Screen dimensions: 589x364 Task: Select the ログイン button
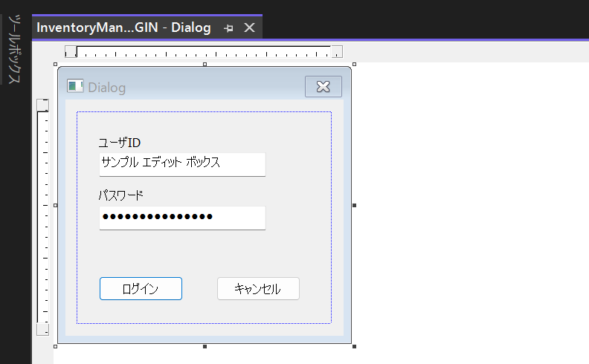[141, 289]
